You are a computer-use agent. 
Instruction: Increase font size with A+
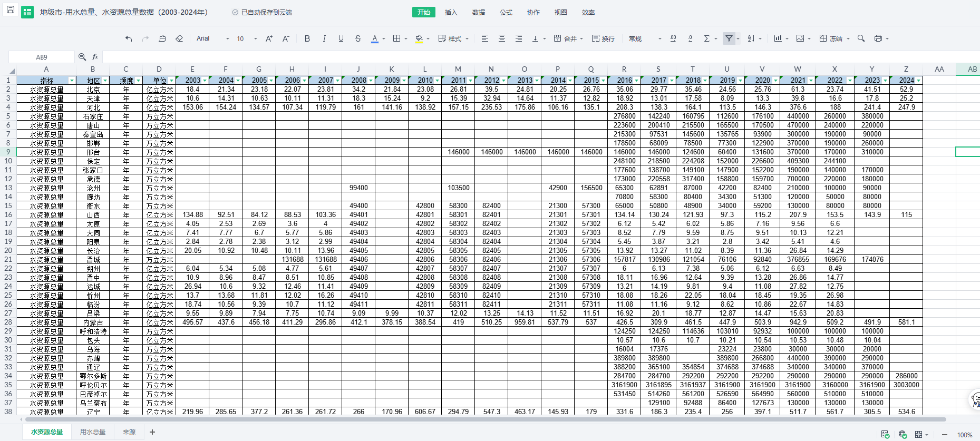click(269, 38)
